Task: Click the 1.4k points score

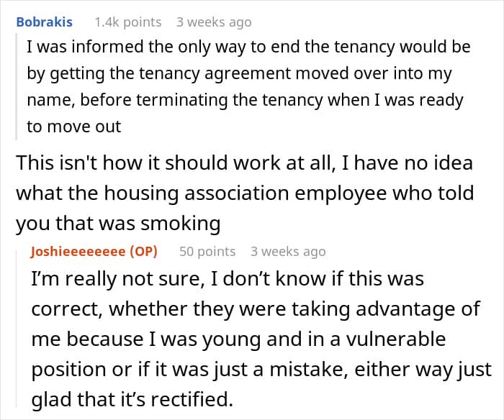Action: (128, 22)
